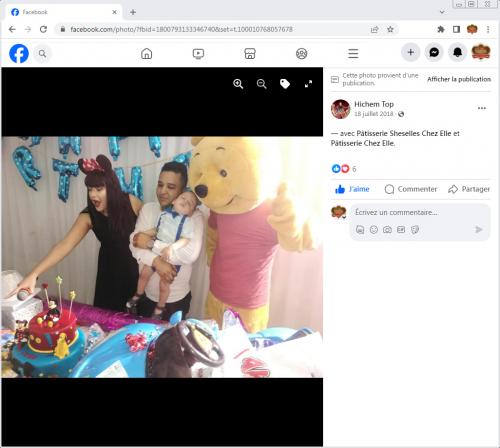This screenshot has width=500, height=448.
Task: Click the Commenter button
Action: pos(411,189)
